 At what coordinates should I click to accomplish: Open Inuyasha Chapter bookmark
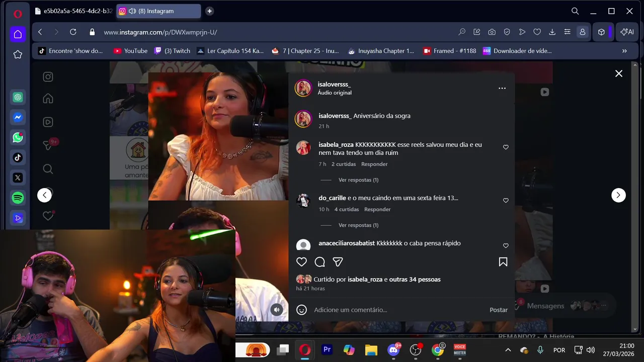(x=380, y=51)
